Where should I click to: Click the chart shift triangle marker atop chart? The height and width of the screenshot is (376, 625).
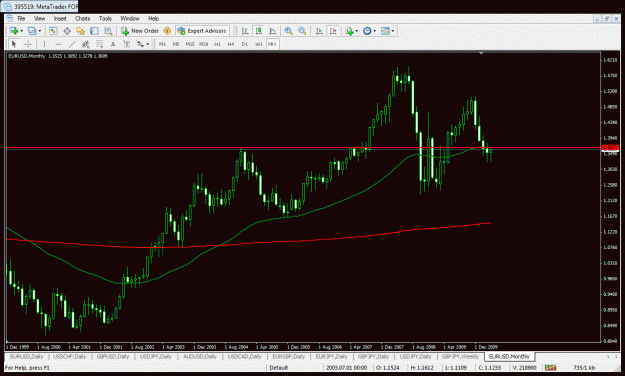pos(481,53)
